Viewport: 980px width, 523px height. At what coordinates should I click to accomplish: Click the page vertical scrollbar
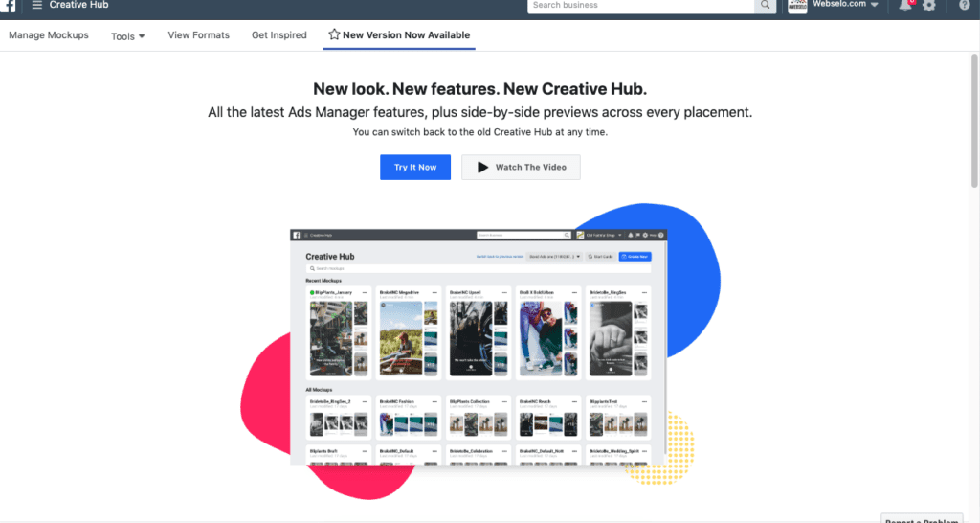tap(973, 120)
